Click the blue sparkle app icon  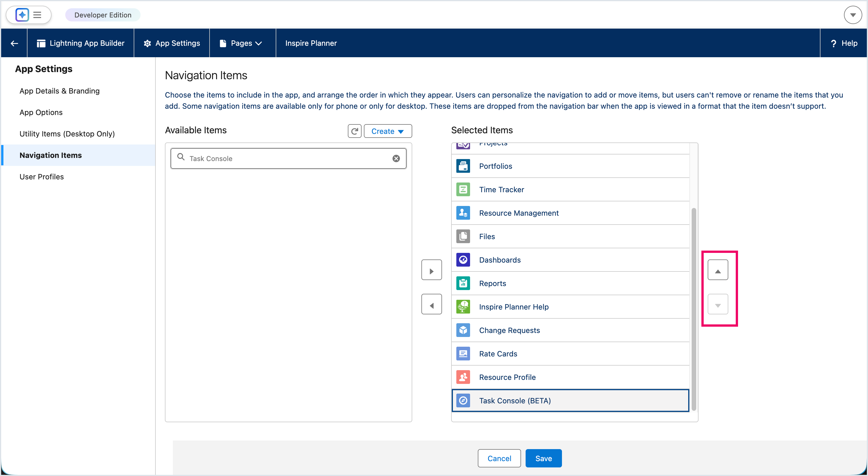click(x=22, y=15)
